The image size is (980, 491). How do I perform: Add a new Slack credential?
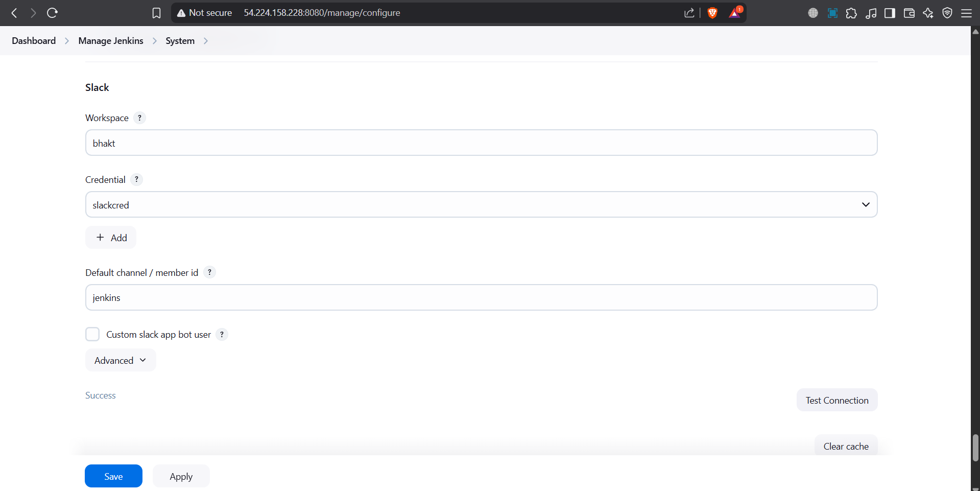click(x=111, y=238)
